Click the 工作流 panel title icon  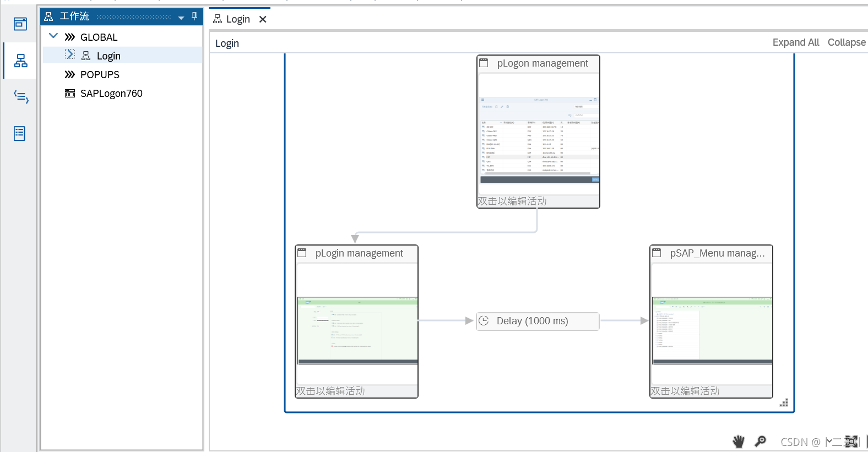point(48,17)
